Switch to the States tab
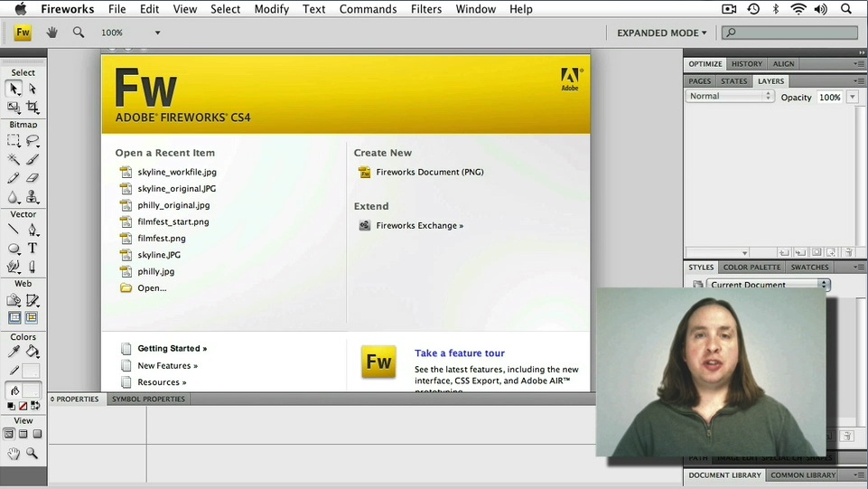The height and width of the screenshot is (489, 868). pos(733,81)
